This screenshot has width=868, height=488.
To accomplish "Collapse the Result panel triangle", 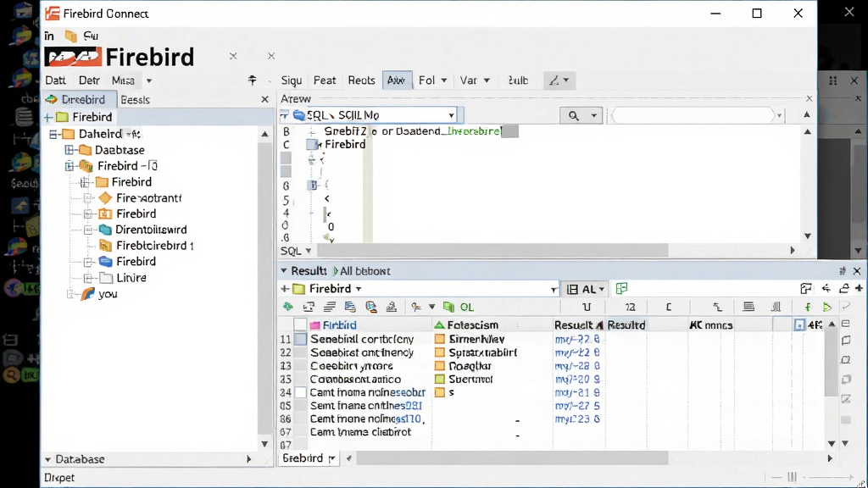I will pyautogui.click(x=283, y=271).
